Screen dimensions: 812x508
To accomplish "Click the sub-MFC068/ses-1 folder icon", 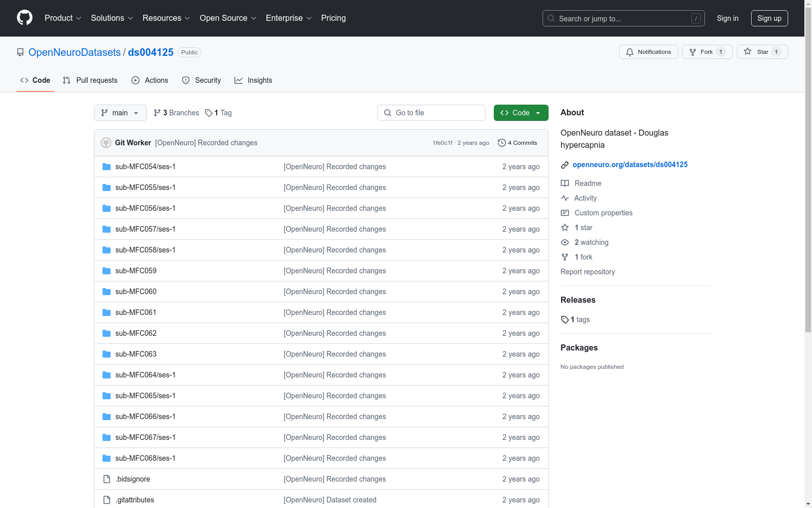I will coord(107,458).
